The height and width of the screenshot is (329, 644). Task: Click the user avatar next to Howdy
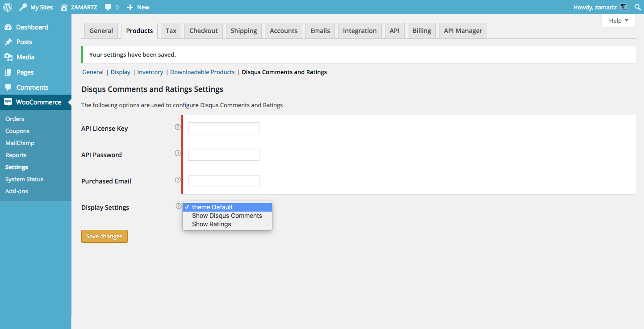[623, 7]
